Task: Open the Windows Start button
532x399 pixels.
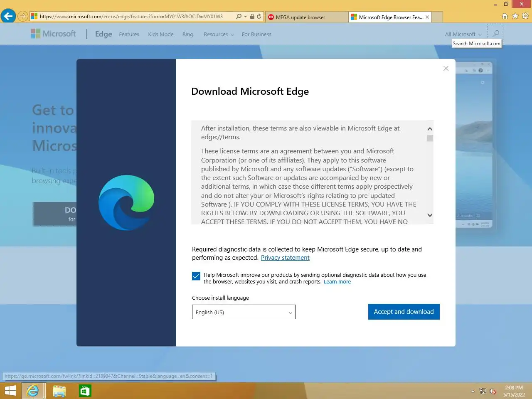Action: pos(10,391)
